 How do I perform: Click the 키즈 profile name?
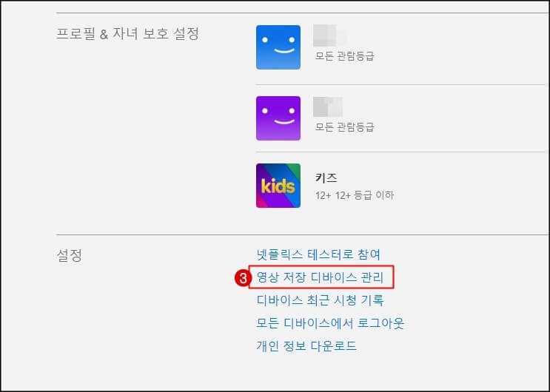[x=326, y=178]
